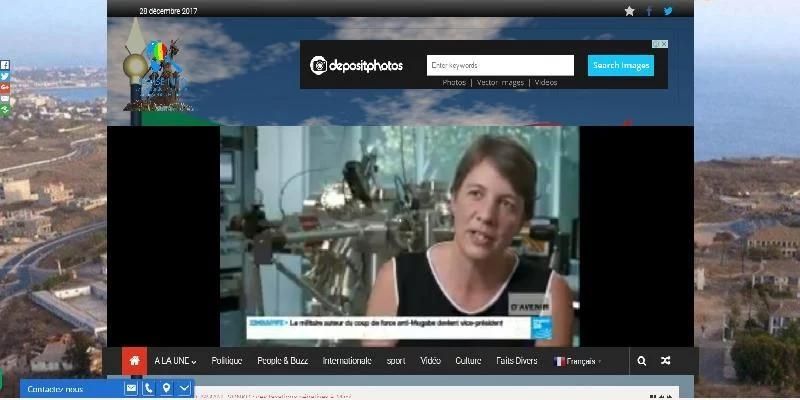Open the Français language dropdown
The image size is (800, 400).
[x=580, y=361]
